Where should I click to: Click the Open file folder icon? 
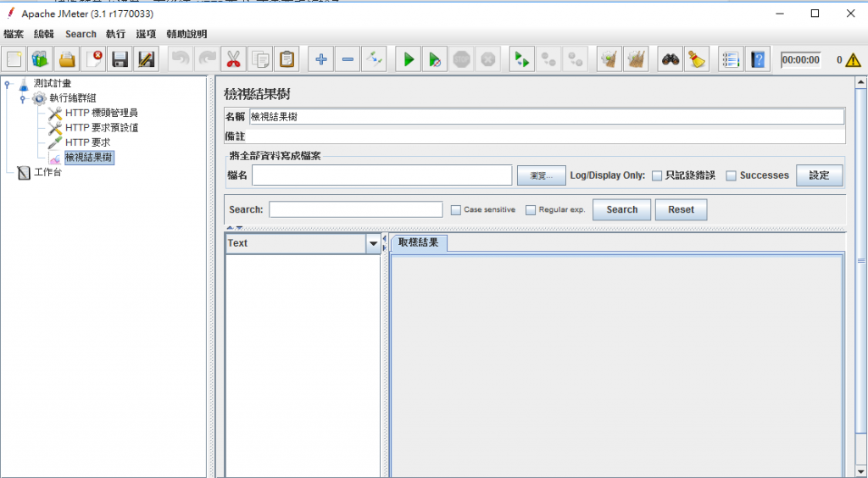coord(67,59)
